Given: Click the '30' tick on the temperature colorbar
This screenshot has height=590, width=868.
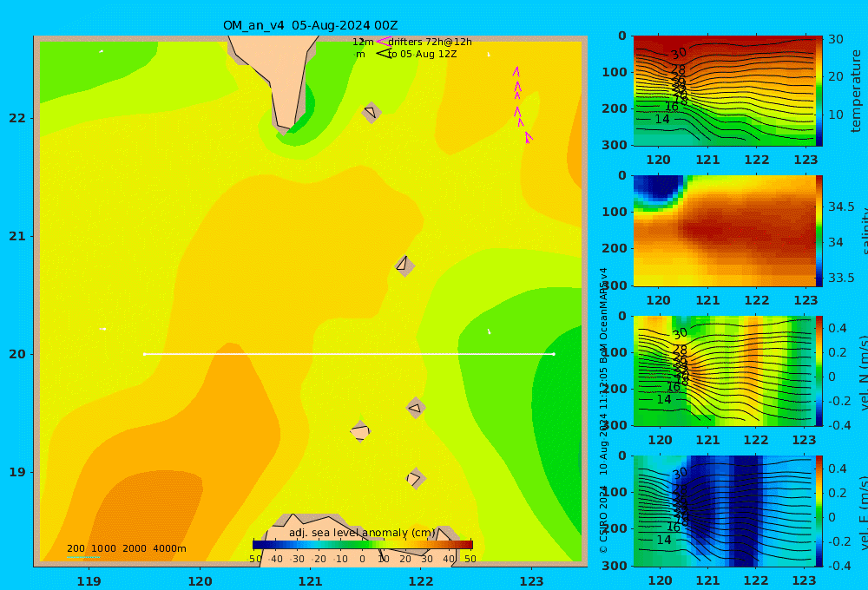Looking at the screenshot, I should (836, 39).
